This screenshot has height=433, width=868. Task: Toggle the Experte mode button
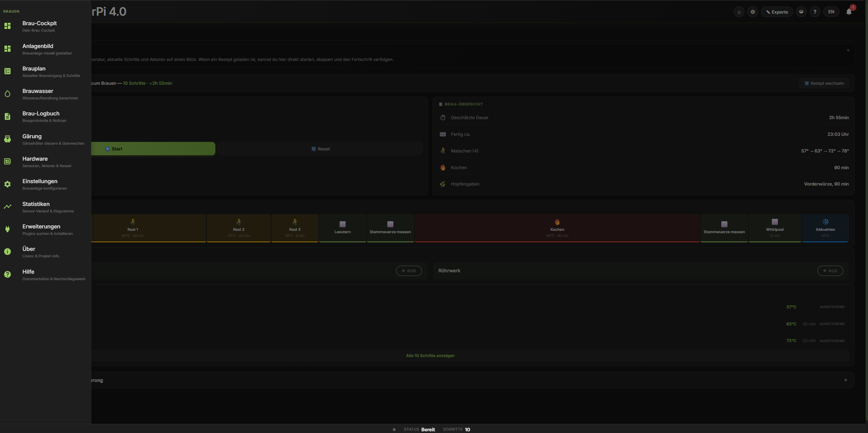point(777,12)
